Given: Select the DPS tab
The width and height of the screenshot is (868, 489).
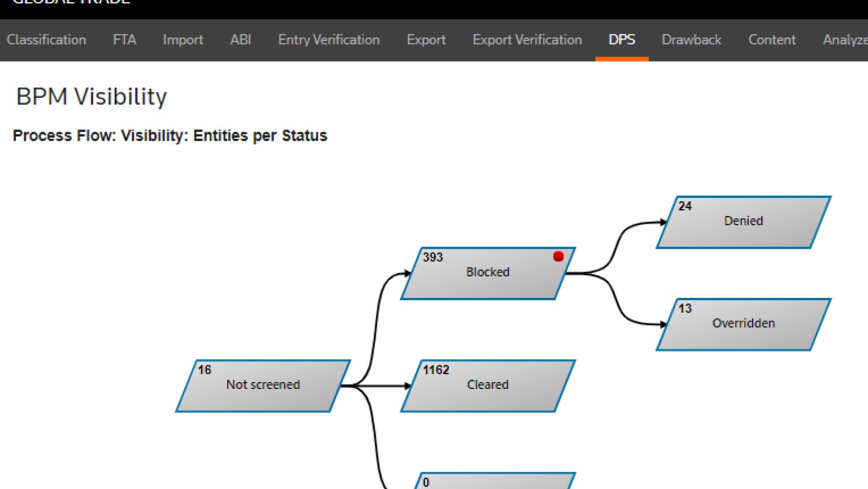Looking at the screenshot, I should 622,40.
